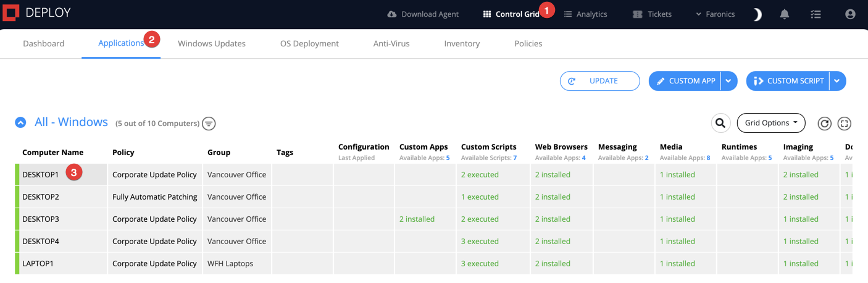Expand the CUSTOM APP dropdown arrow

(728, 81)
